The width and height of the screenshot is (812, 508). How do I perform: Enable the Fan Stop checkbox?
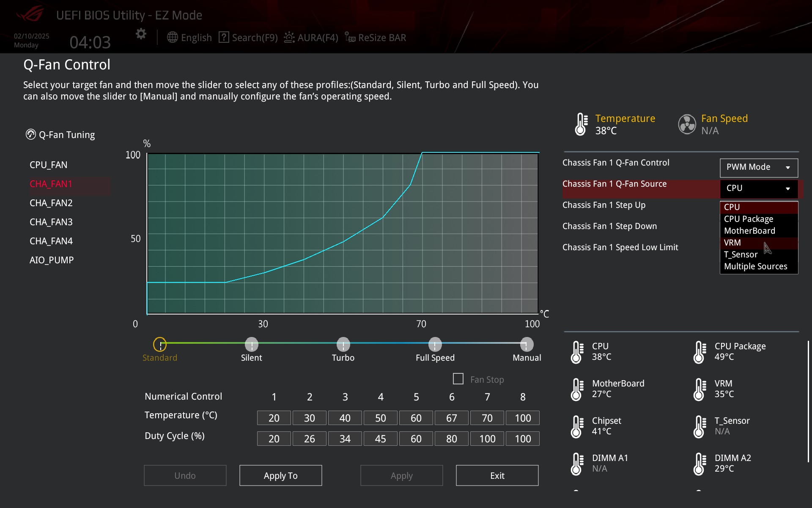tap(458, 379)
